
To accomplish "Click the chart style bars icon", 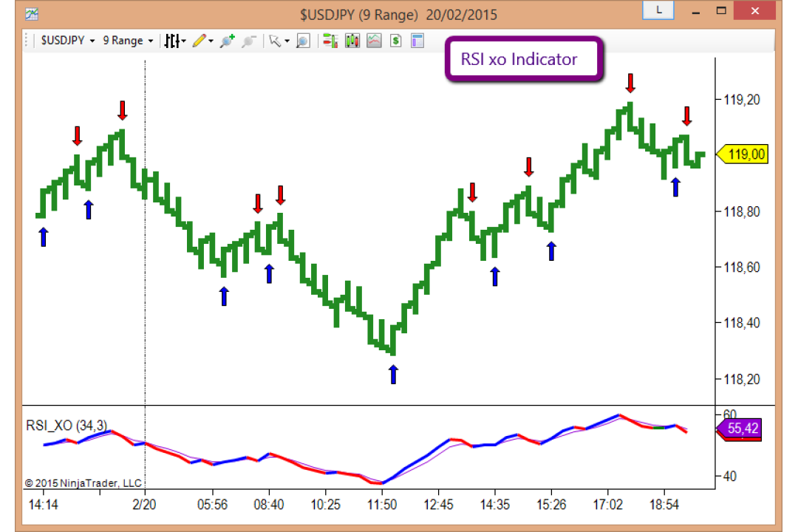I will pos(172,41).
